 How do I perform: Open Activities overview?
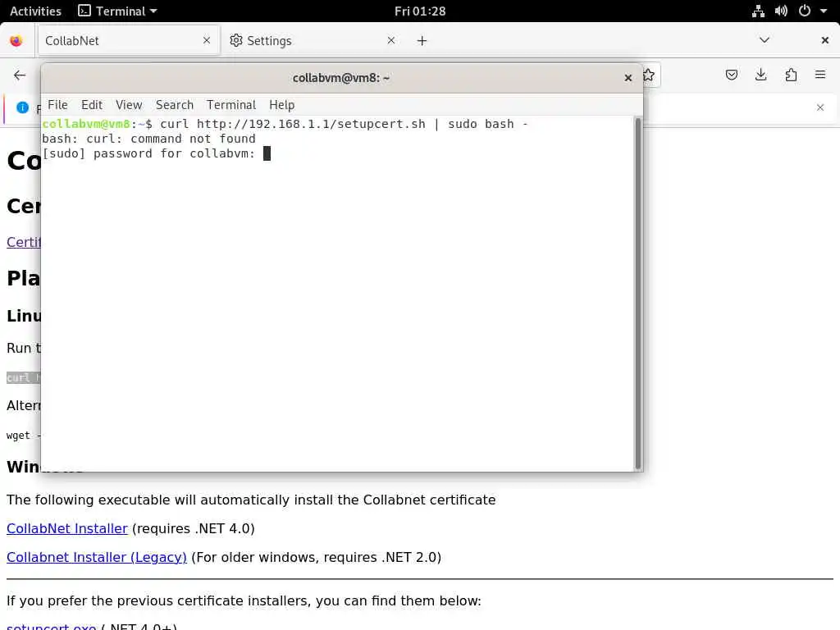[x=35, y=11]
